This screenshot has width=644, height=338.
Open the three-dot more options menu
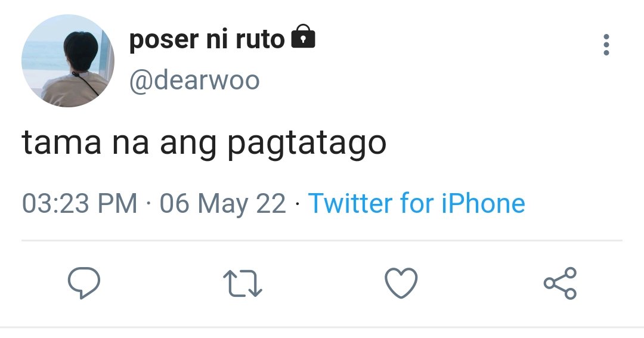click(x=606, y=44)
